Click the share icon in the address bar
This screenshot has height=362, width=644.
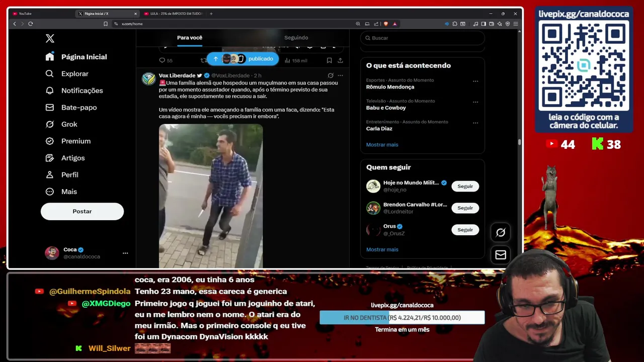click(x=376, y=24)
